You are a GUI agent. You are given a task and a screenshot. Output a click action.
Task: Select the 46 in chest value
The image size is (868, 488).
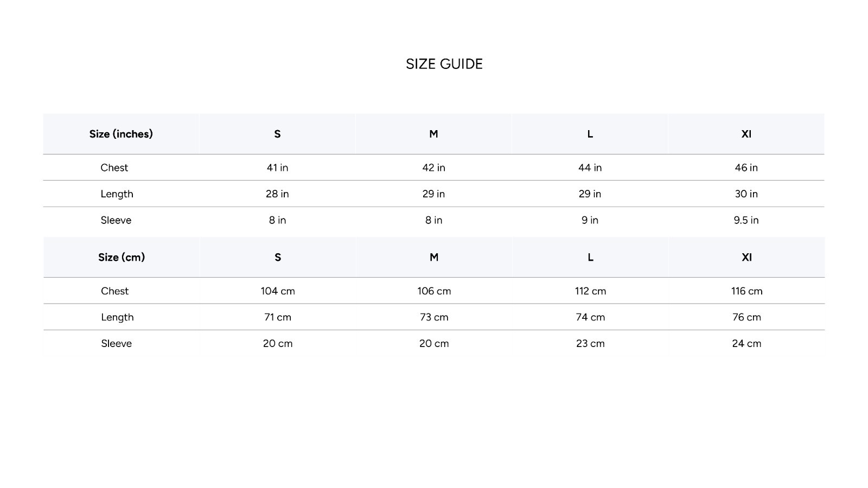tap(746, 168)
